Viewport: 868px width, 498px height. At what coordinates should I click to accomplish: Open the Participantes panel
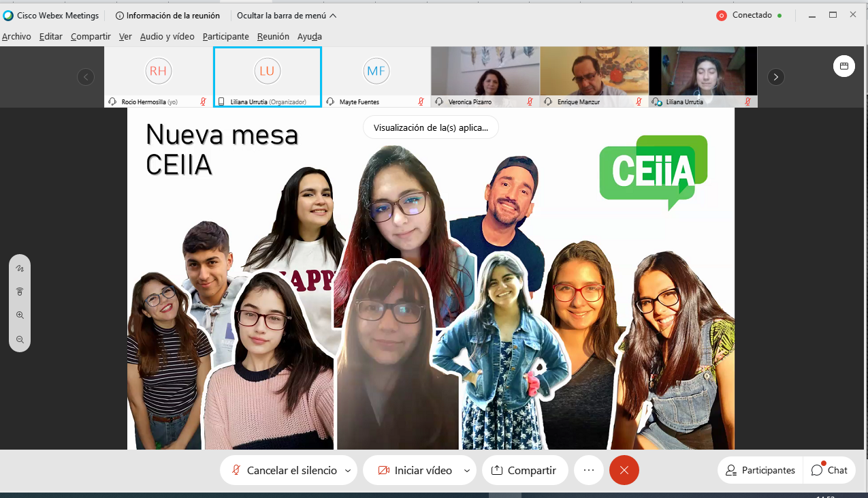[760, 470]
